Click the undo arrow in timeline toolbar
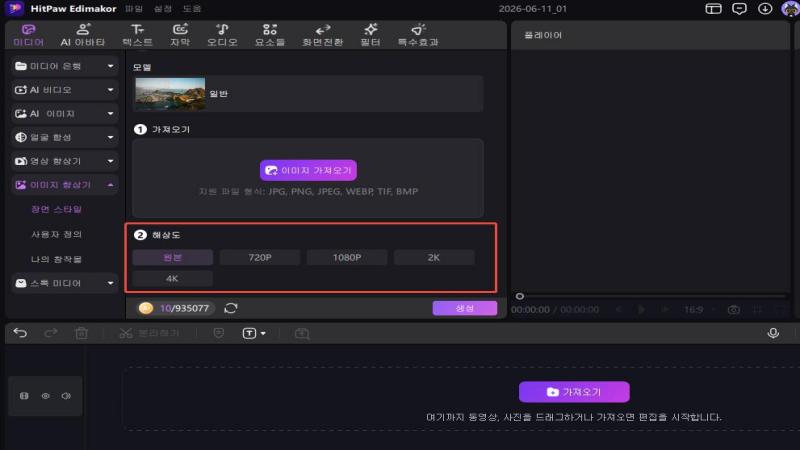Viewport: 800px width, 450px height. point(20,333)
